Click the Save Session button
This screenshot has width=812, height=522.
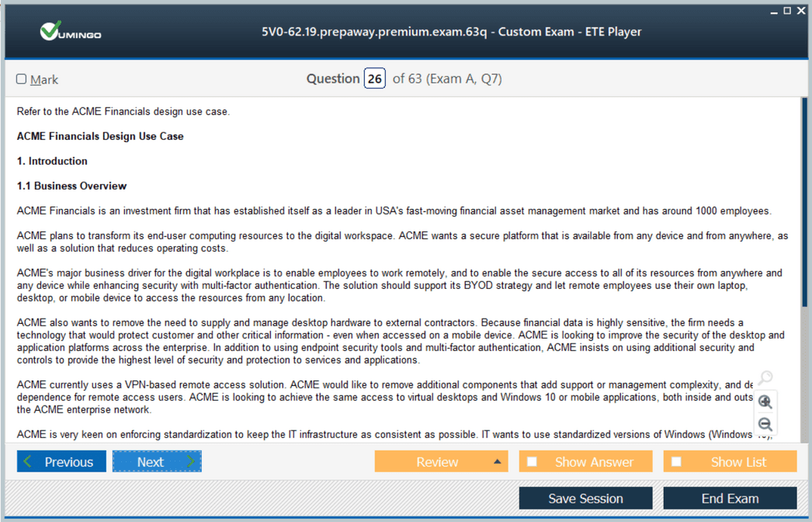point(585,498)
